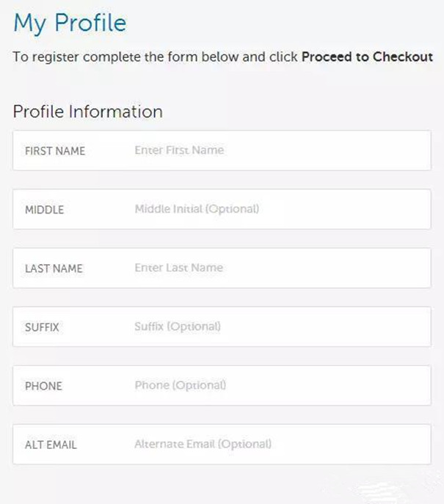Click the FIRST NAME field label

(x=55, y=151)
